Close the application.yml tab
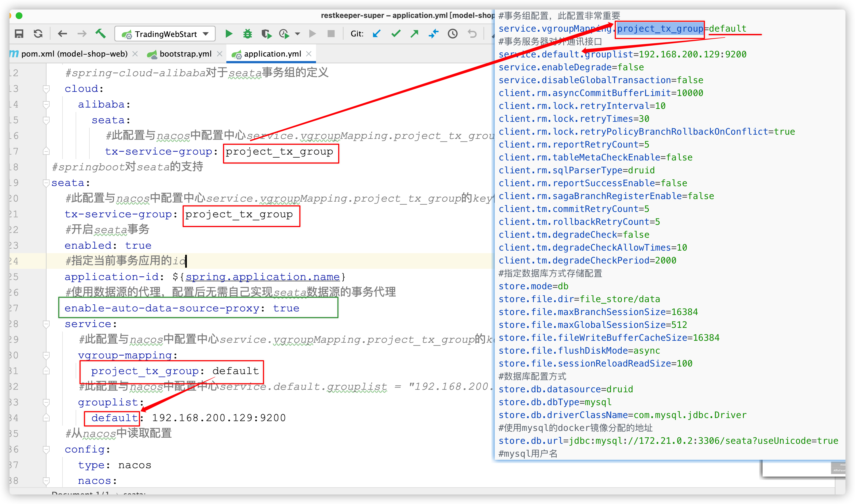 tap(309, 54)
